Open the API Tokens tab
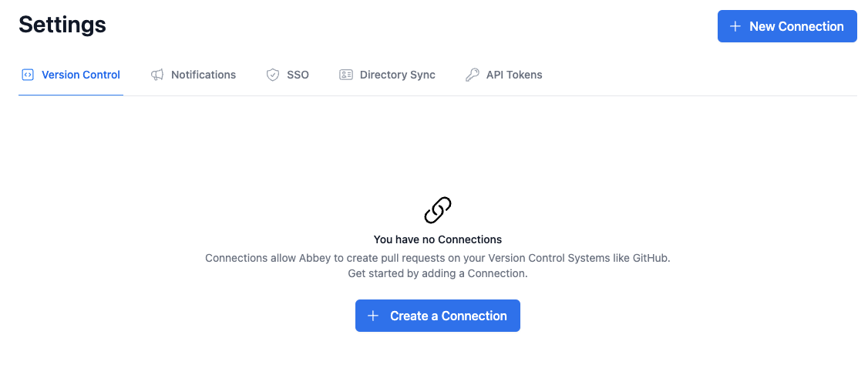This screenshot has height=378, width=868. pos(514,75)
